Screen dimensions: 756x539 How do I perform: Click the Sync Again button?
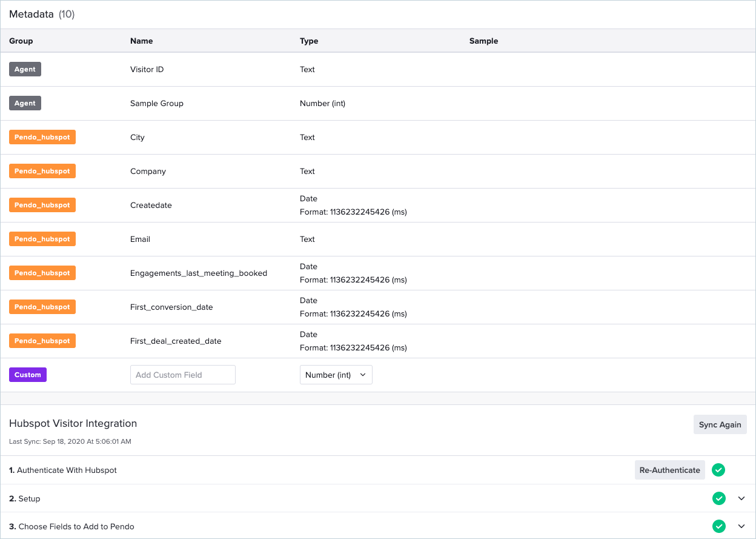720,424
